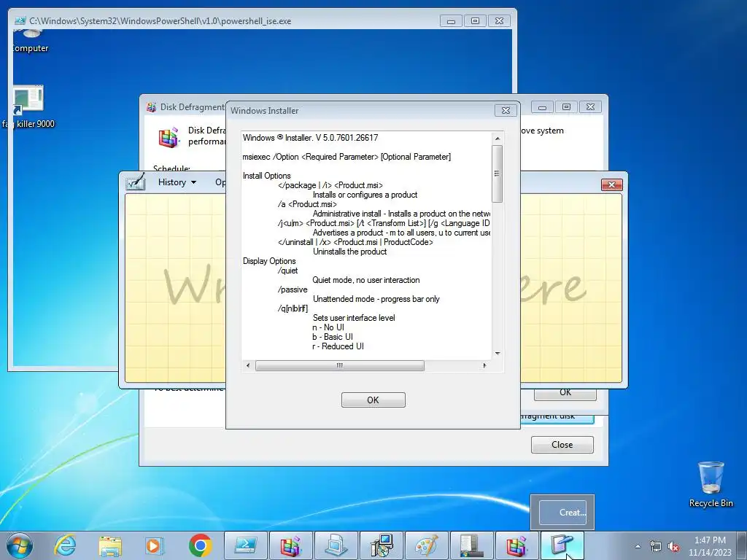Click the 'Display Options' heading text
This screenshot has height=560, width=747.
pyautogui.click(x=269, y=261)
